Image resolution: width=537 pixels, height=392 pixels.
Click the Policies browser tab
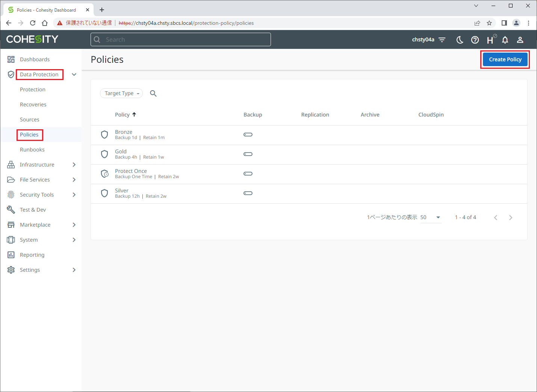pos(48,10)
